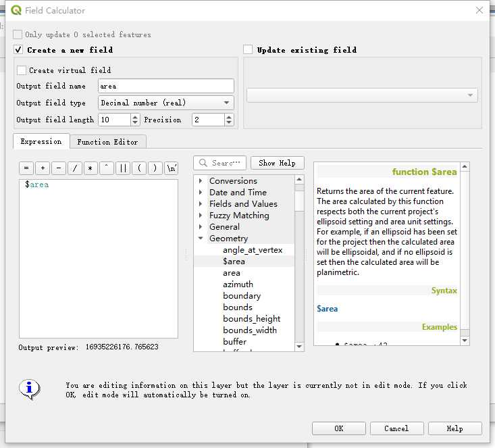Insert the multiplication asterisk operator
Screen dimensions: 495x448
click(x=90, y=168)
